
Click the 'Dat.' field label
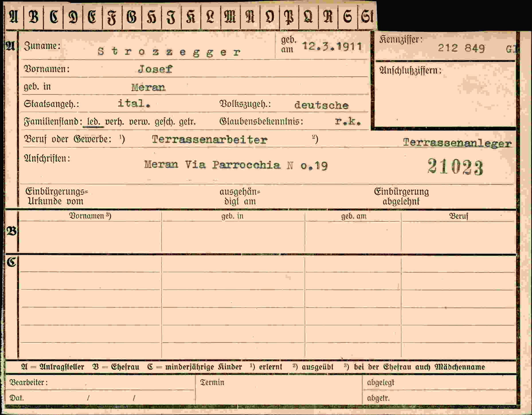point(17,398)
